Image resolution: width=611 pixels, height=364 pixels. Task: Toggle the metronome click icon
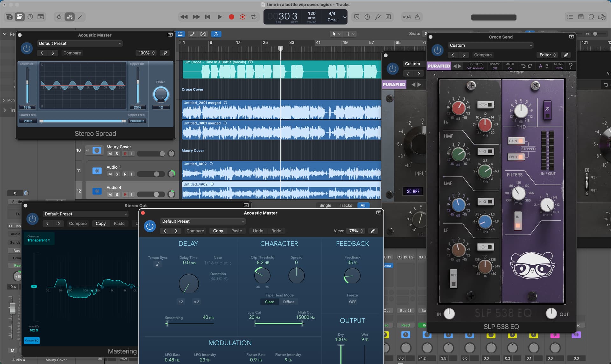point(417,17)
